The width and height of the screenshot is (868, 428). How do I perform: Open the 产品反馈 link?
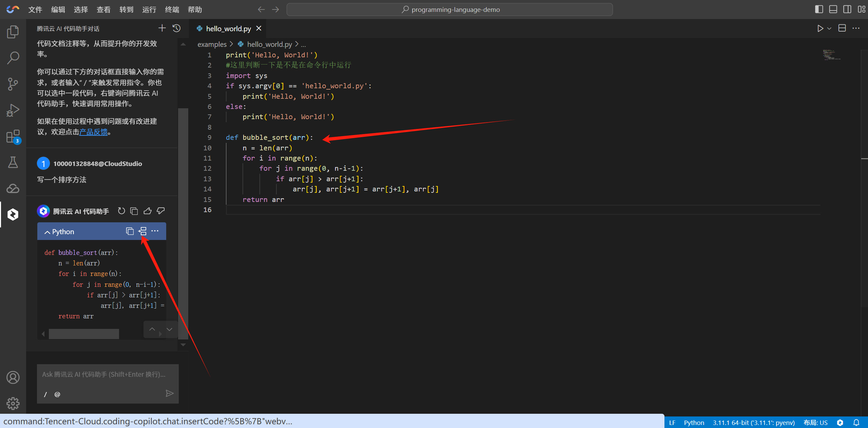pyautogui.click(x=93, y=132)
